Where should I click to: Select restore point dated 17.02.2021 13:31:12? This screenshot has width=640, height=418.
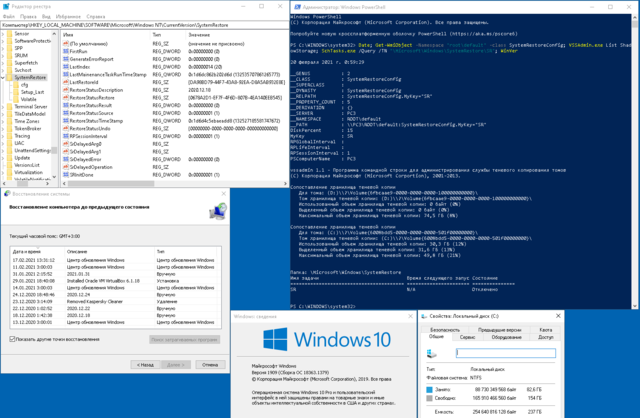(116, 260)
